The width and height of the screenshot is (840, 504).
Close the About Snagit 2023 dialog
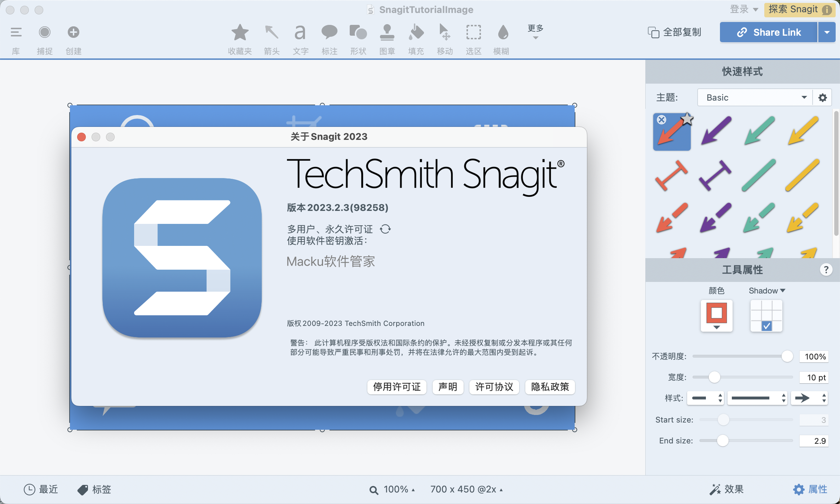[x=81, y=137]
